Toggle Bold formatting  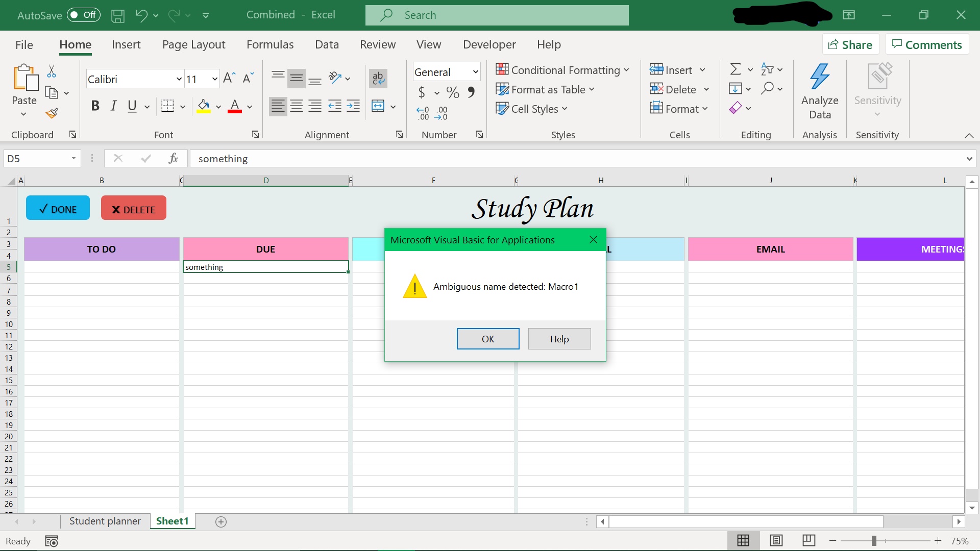pyautogui.click(x=95, y=106)
